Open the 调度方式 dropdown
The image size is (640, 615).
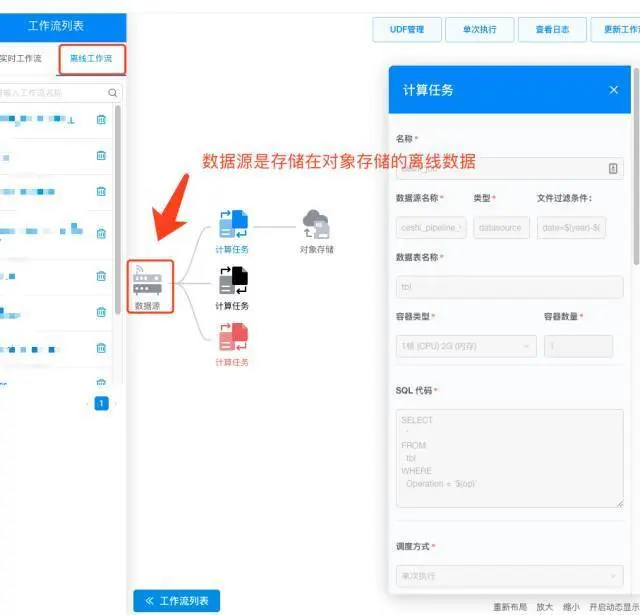pyautogui.click(x=509, y=576)
